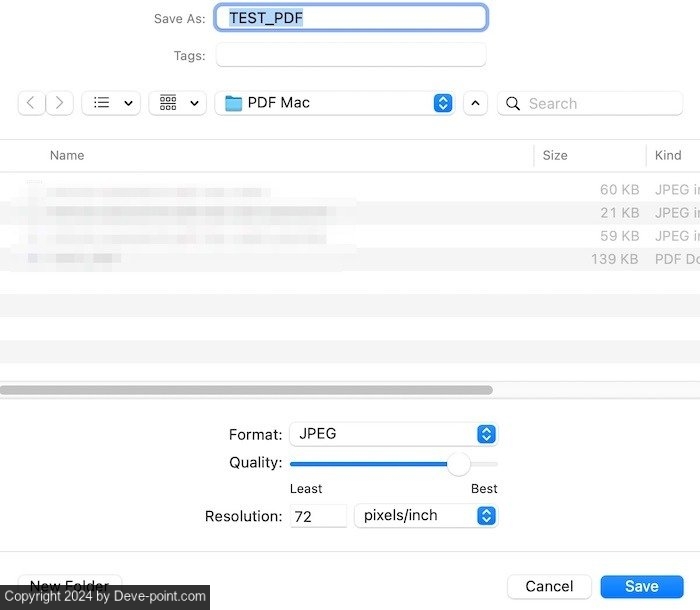The height and width of the screenshot is (610, 700).
Task: Click the Tags input field
Action: pyautogui.click(x=350, y=55)
